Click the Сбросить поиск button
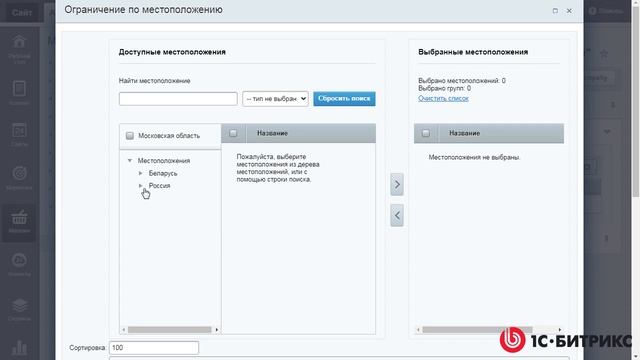The width and height of the screenshot is (640, 360). tap(344, 99)
